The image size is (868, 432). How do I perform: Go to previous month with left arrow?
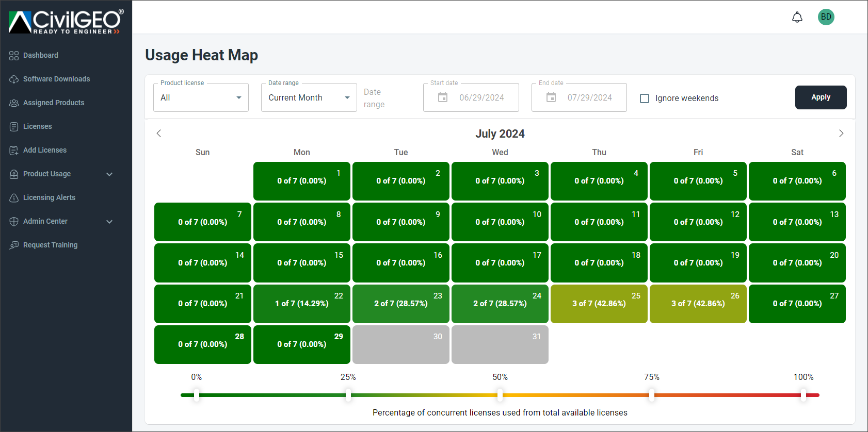(159, 134)
